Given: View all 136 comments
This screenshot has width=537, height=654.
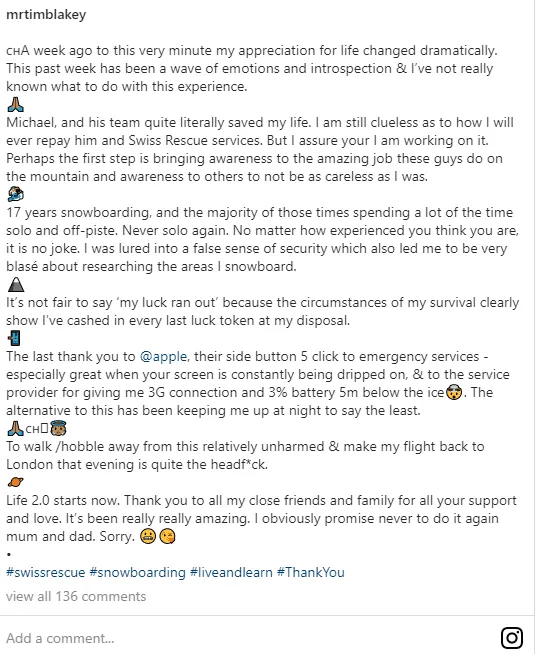Looking at the screenshot, I should coord(76,596).
